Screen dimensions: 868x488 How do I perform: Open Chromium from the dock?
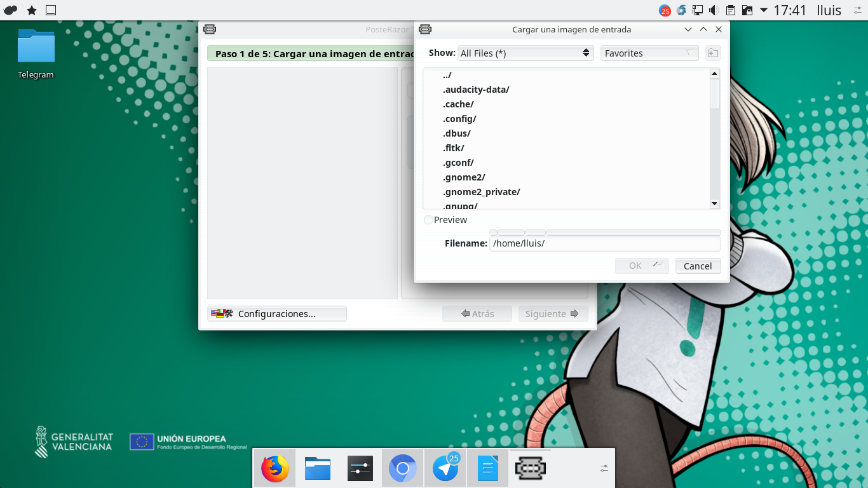pos(402,470)
